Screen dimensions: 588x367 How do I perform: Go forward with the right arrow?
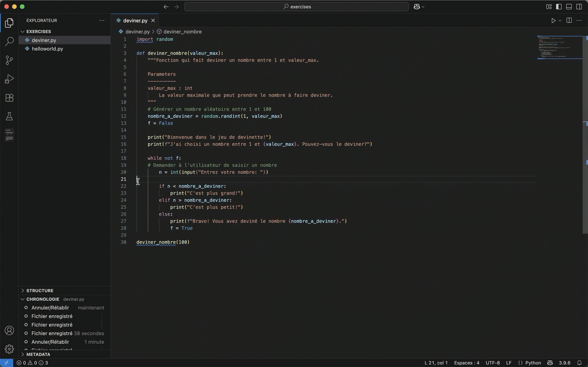[176, 7]
